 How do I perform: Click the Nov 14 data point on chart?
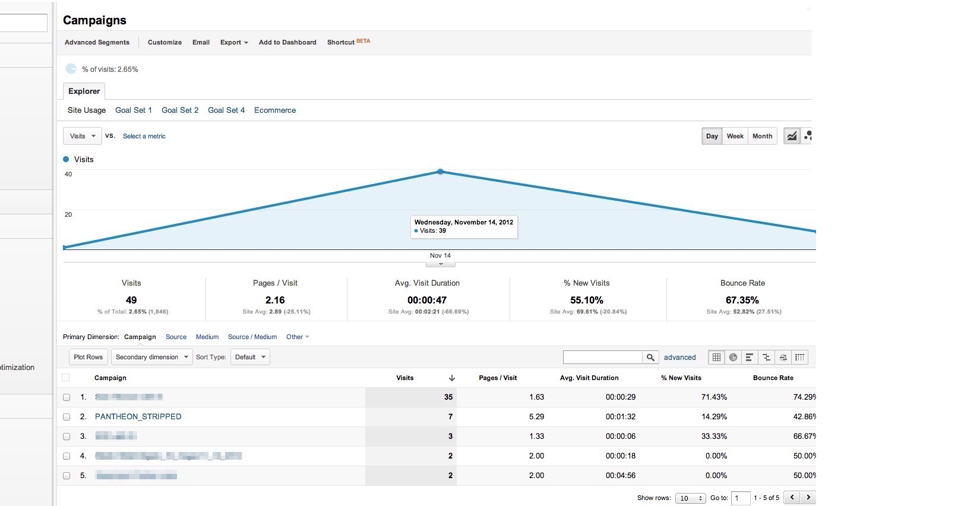(x=440, y=172)
